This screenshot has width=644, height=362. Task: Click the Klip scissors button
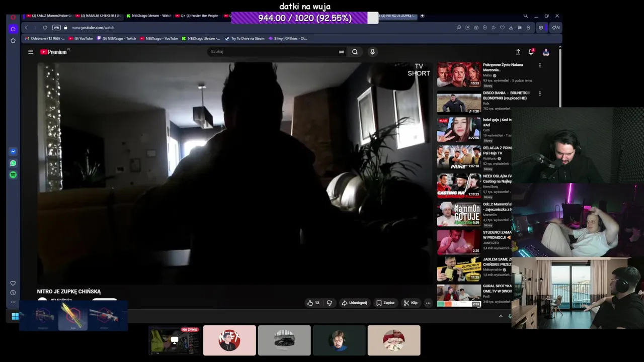click(x=411, y=303)
